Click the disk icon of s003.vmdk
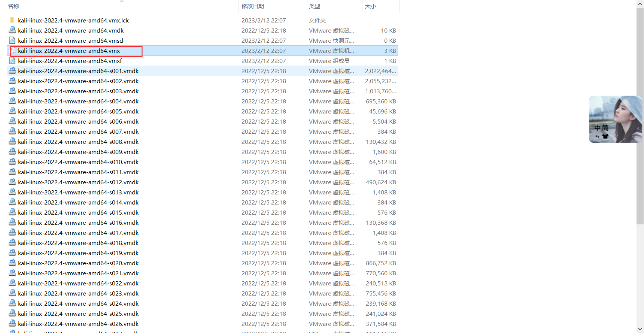 [x=12, y=91]
